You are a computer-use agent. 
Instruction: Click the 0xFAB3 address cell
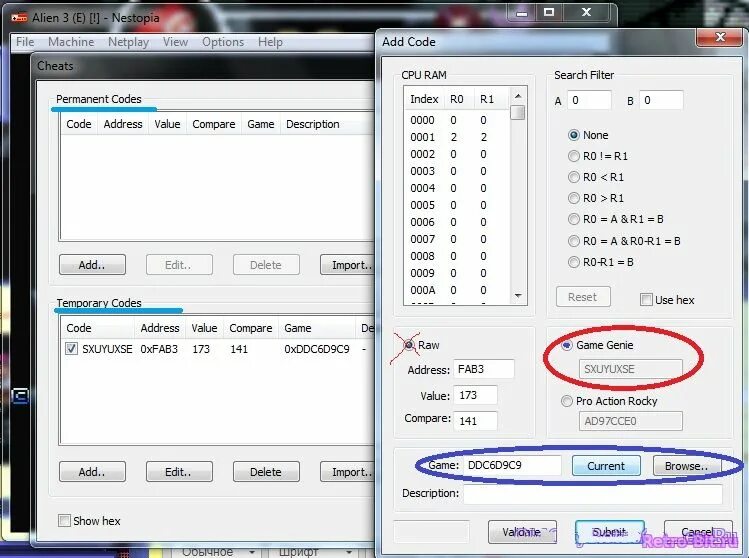[x=159, y=349]
